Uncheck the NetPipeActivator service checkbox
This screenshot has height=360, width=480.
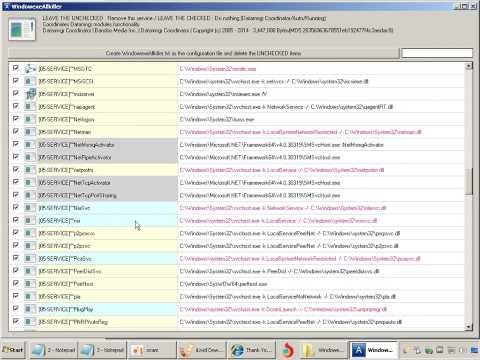click(x=16, y=156)
